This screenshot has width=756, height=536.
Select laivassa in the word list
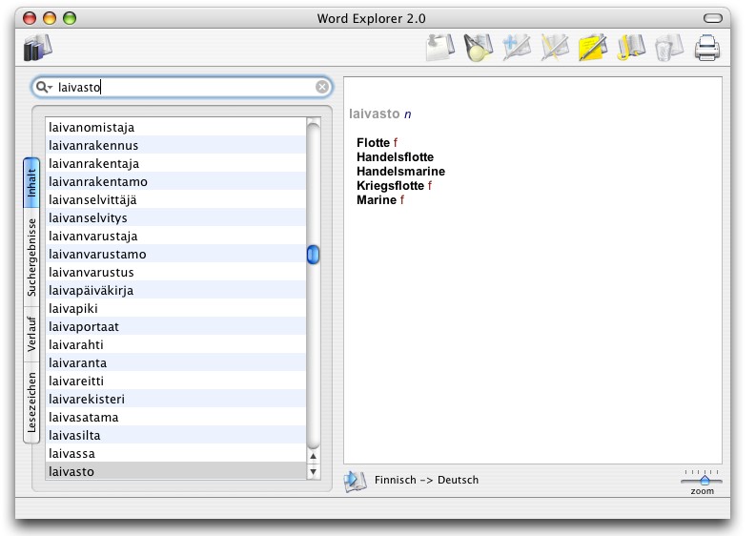click(x=176, y=453)
